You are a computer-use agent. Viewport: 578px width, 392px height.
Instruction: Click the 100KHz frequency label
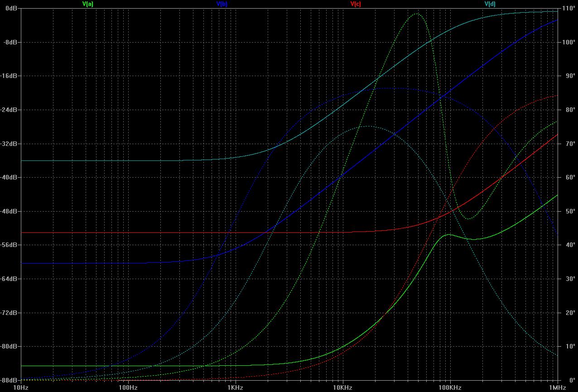click(450, 388)
